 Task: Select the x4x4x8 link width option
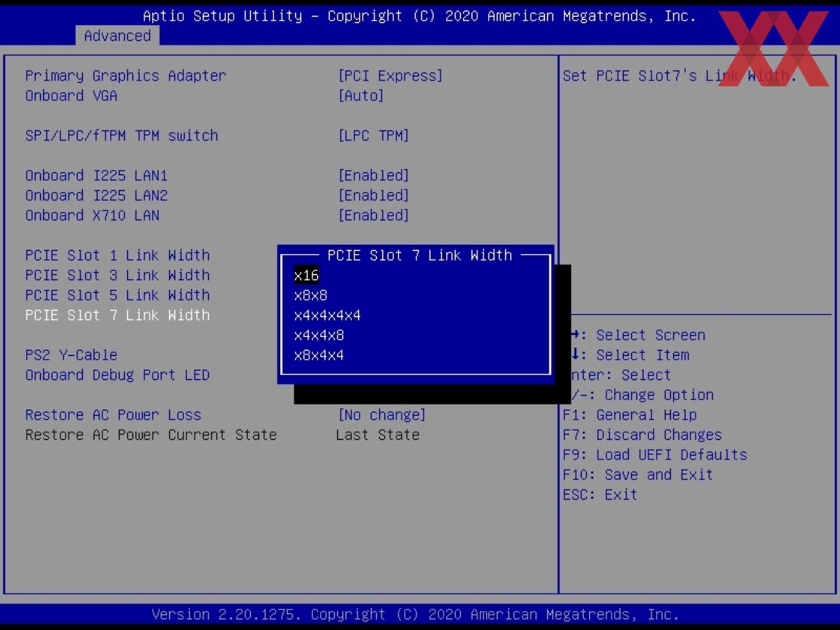tap(319, 335)
